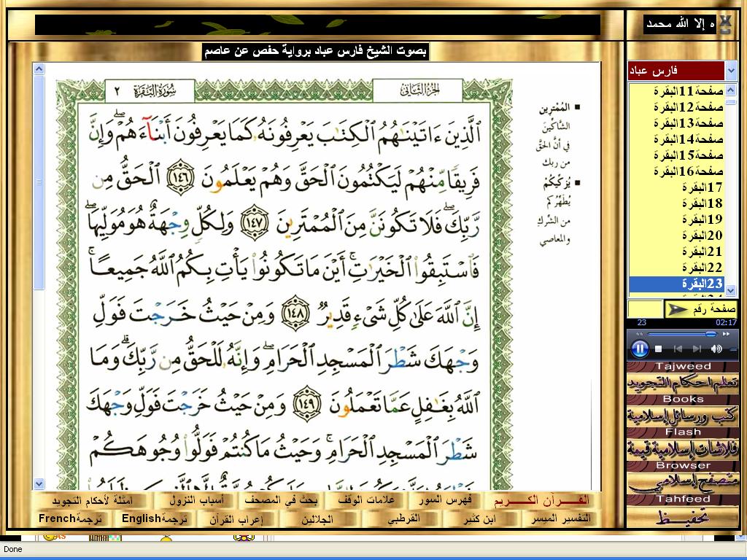
Task: Click the volume slider right of the speaker icon
Action: (732, 349)
